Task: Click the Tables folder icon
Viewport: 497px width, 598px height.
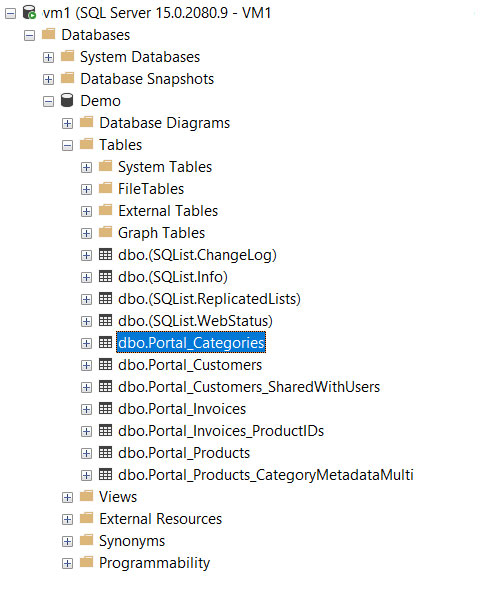Action: pyautogui.click(x=87, y=144)
